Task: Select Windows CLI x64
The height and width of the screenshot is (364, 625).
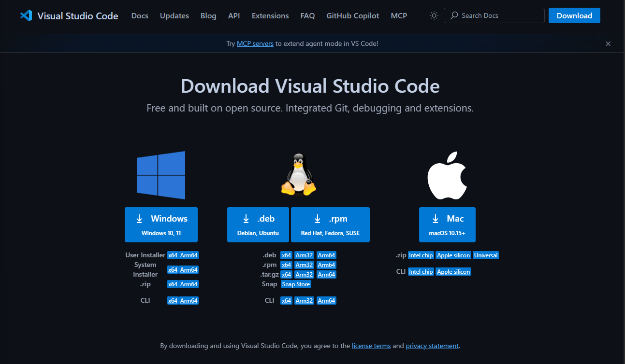Action: pos(173,301)
